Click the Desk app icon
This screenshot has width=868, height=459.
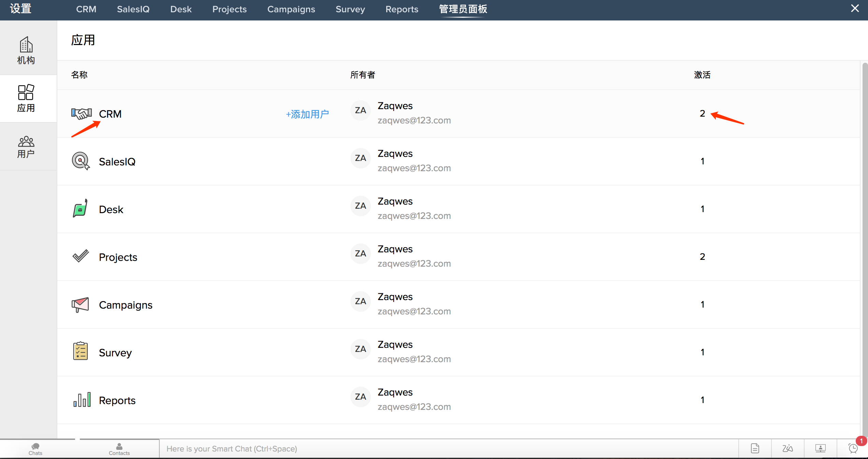coord(80,209)
